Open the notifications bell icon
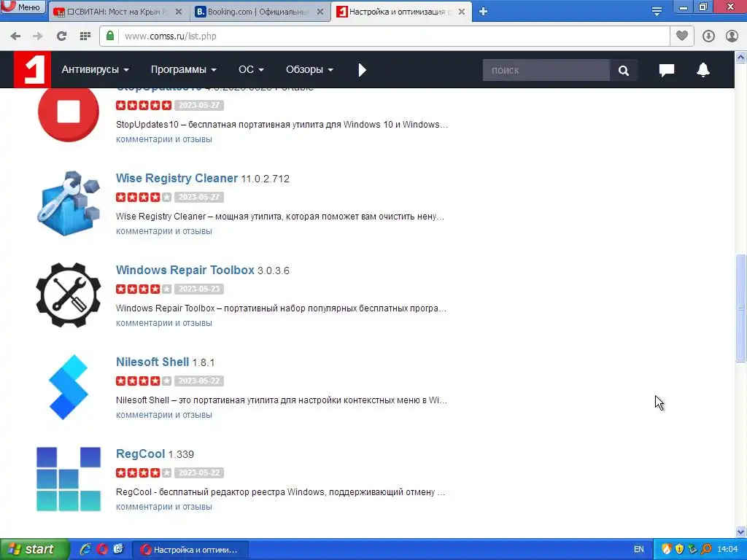This screenshot has width=747, height=560. 703,70
